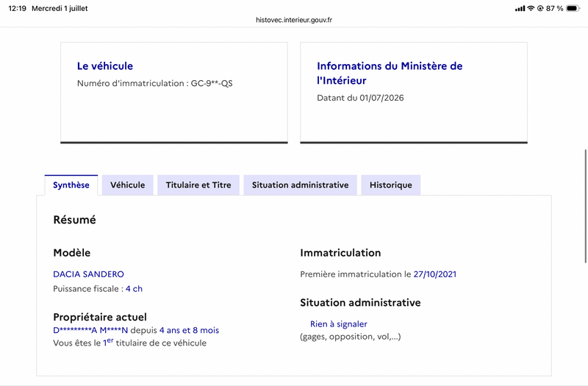Click the '(gages, opposition, vol,...)' note
Viewport: 588px width, 386px height.
[351, 337]
